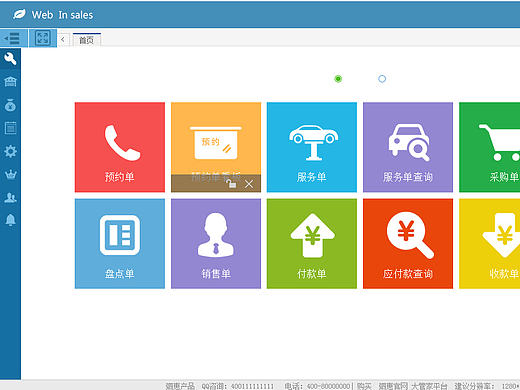520x390 pixels.
Task: Open the bell notifications sidebar icon
Action: click(x=10, y=220)
